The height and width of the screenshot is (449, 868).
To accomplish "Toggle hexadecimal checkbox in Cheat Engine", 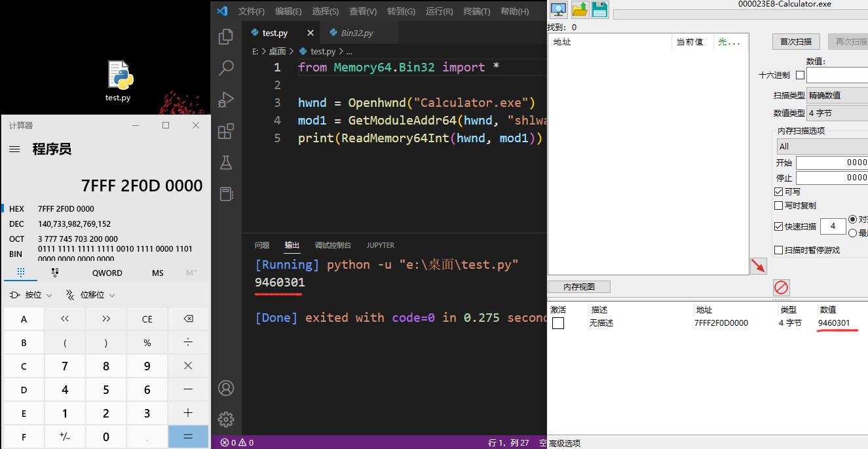I will 800,75.
